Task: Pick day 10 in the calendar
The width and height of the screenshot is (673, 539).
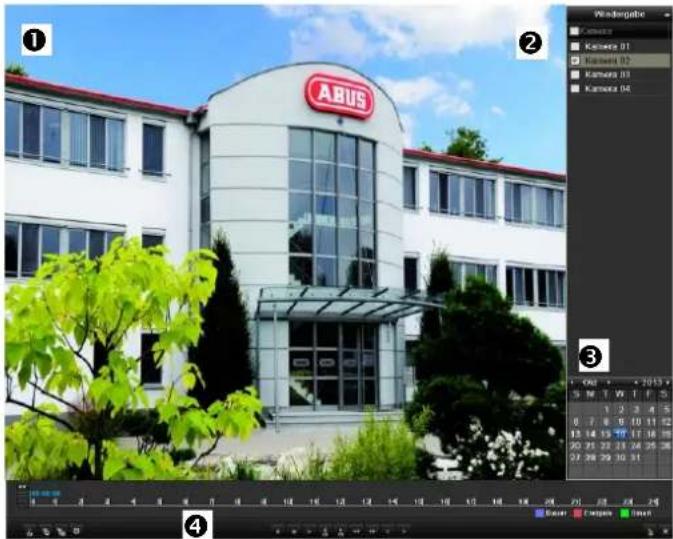Action: tap(636, 422)
